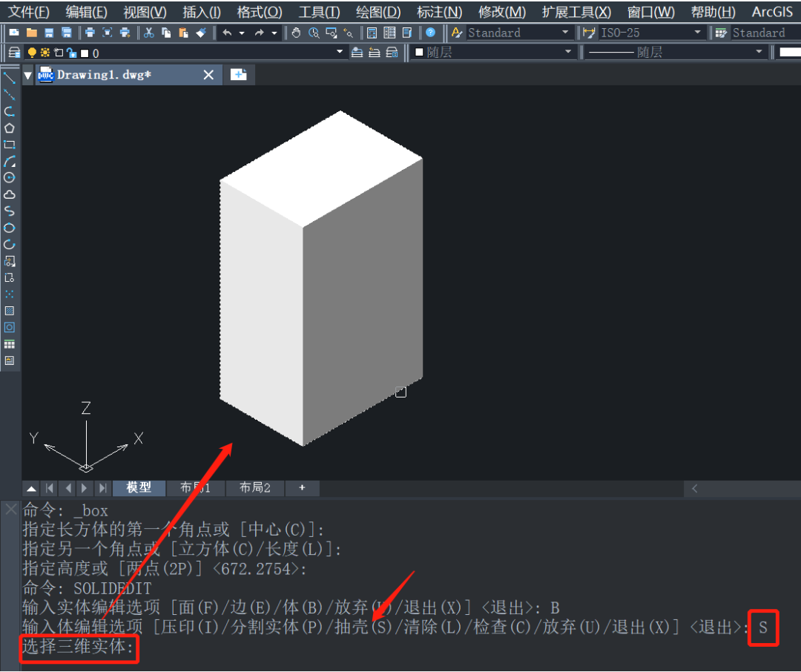Switch to the 布局2 tab
The height and width of the screenshot is (672, 801).
[255, 488]
